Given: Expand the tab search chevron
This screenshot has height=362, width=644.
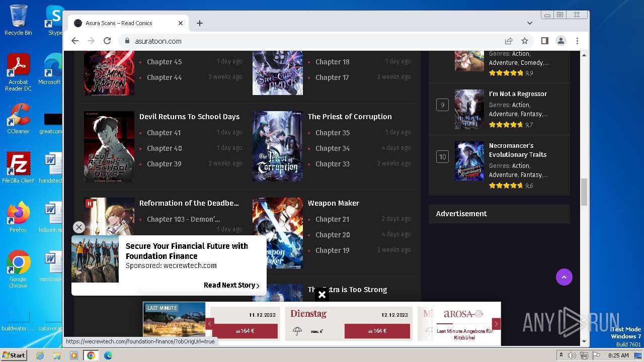Looking at the screenshot, I should pyautogui.click(x=530, y=23).
